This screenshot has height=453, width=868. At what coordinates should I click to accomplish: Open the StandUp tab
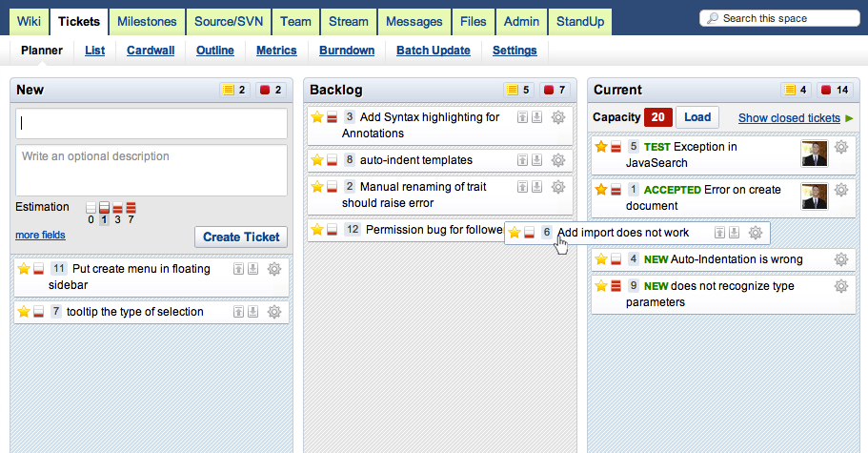point(580,22)
